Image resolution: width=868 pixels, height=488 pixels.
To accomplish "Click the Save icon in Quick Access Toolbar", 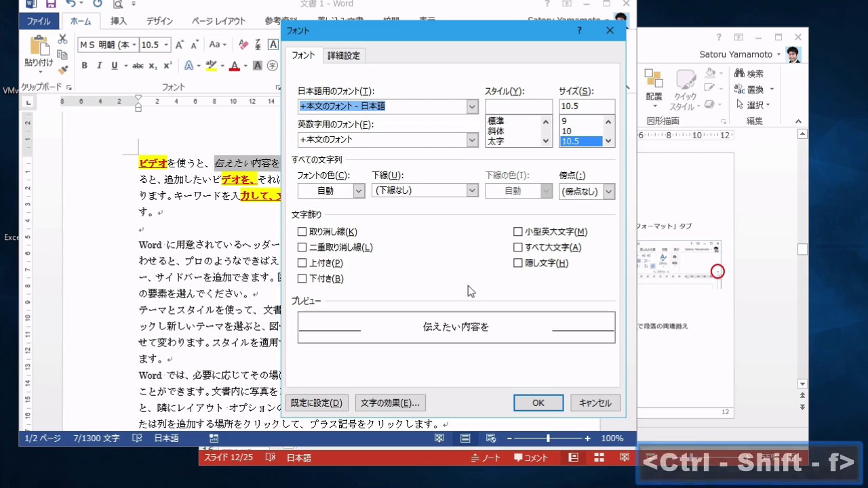I will coord(51,5).
